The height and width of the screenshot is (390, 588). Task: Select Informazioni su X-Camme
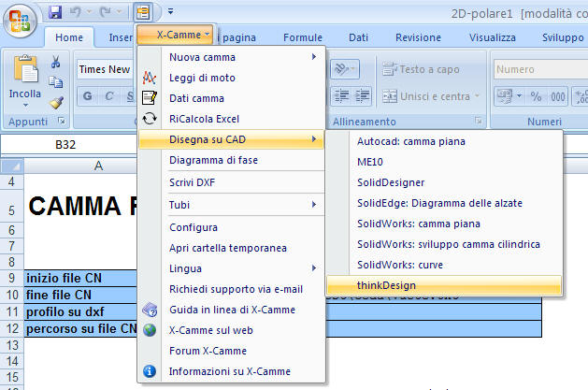point(231,371)
